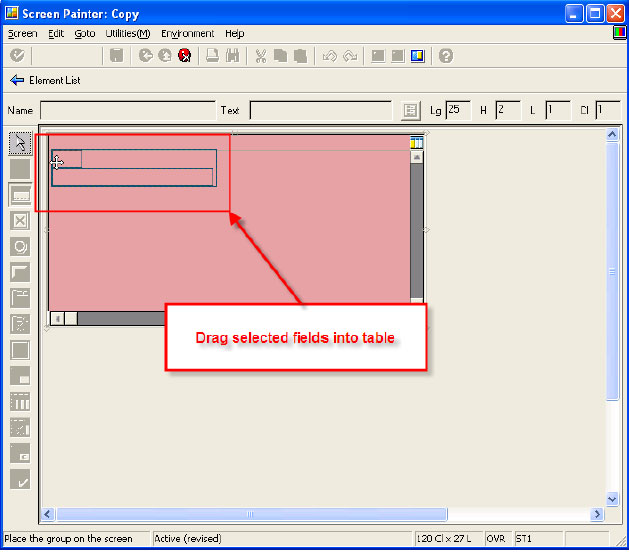Image resolution: width=629 pixels, height=552 pixels.
Task: Click the Cut scissors icon
Action: click(x=261, y=56)
